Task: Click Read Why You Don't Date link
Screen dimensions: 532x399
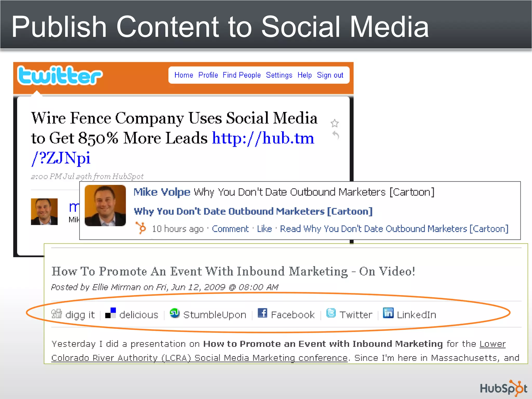Action: pyautogui.click(x=394, y=229)
